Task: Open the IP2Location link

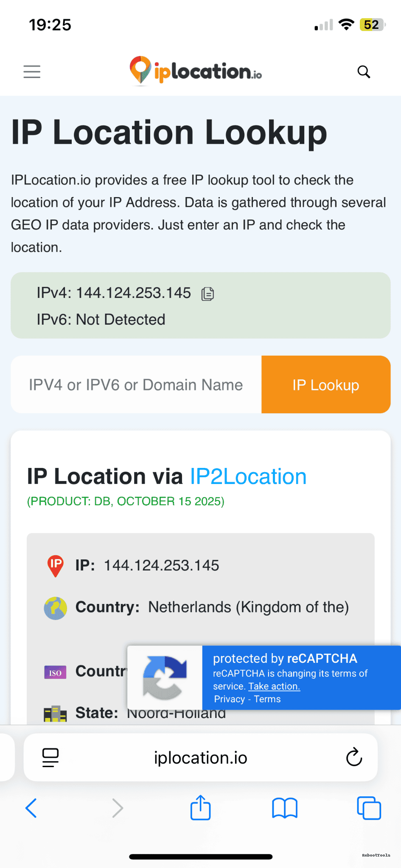Action: [248, 476]
